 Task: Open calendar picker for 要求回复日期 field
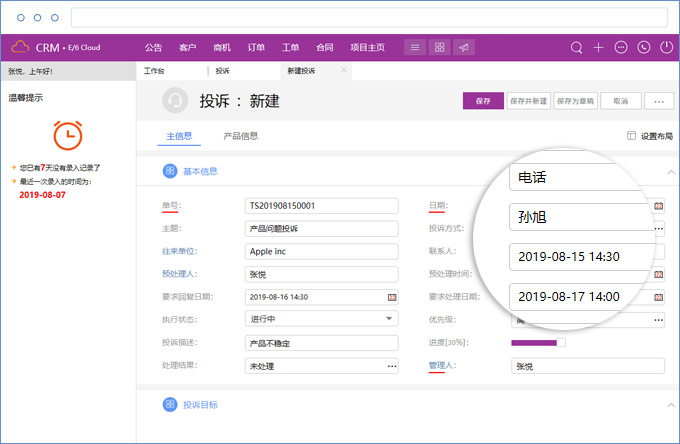point(391,297)
